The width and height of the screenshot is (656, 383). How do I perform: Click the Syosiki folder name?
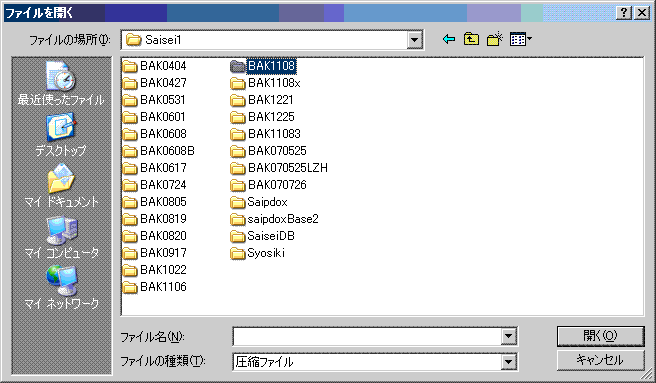266,253
